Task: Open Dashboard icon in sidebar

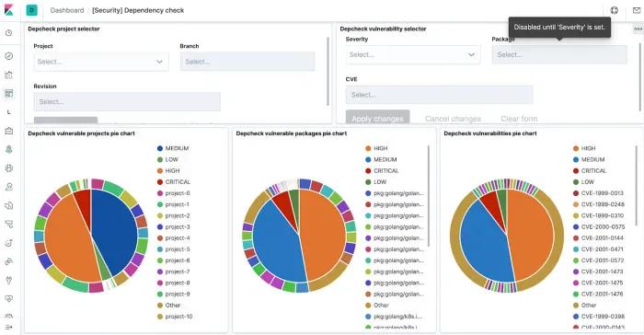Action: 8,93
